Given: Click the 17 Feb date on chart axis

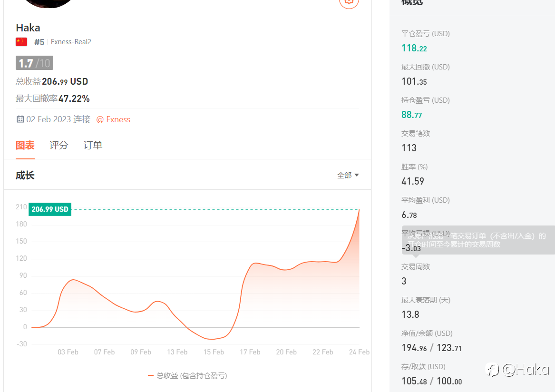Looking at the screenshot, I should (x=250, y=352).
